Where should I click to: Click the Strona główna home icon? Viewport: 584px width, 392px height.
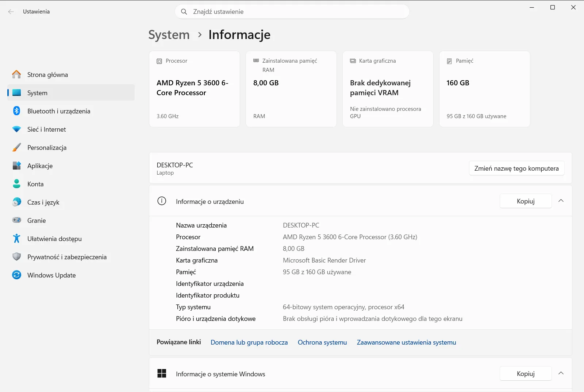point(16,74)
